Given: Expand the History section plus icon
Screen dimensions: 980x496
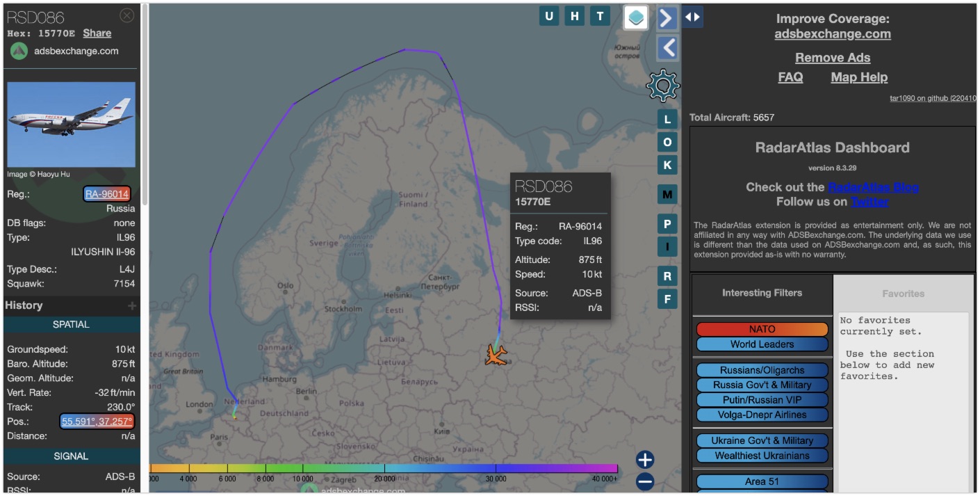Looking at the screenshot, I should point(131,305).
